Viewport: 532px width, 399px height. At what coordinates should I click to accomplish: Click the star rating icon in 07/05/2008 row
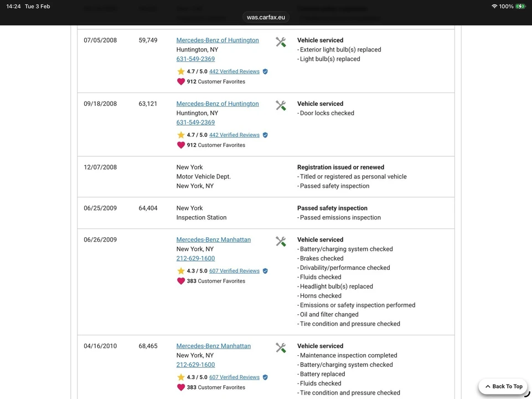click(x=181, y=71)
